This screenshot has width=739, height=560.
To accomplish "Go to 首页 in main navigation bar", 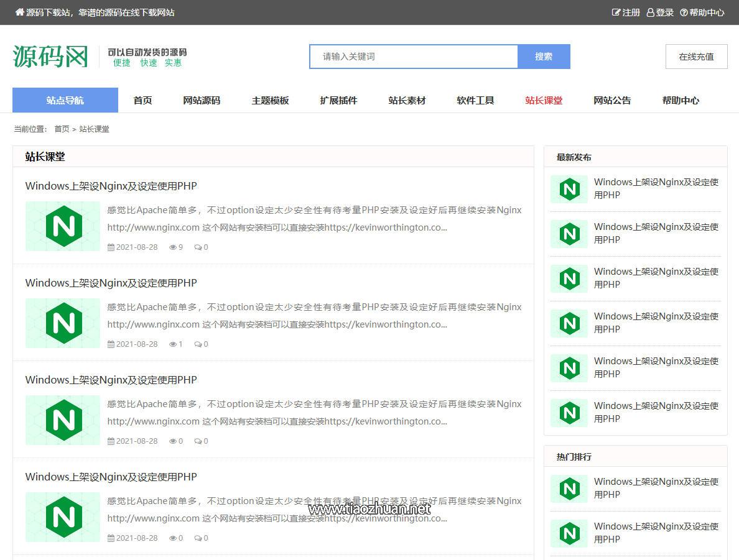I will point(143,100).
